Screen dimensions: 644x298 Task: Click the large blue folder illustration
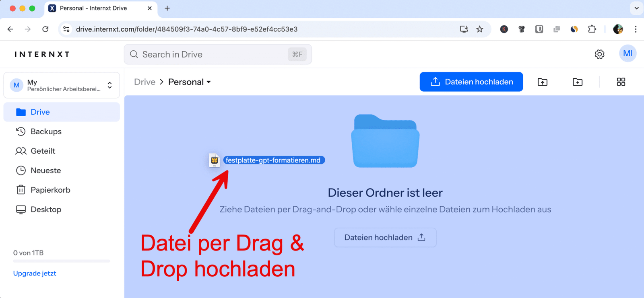point(385,141)
